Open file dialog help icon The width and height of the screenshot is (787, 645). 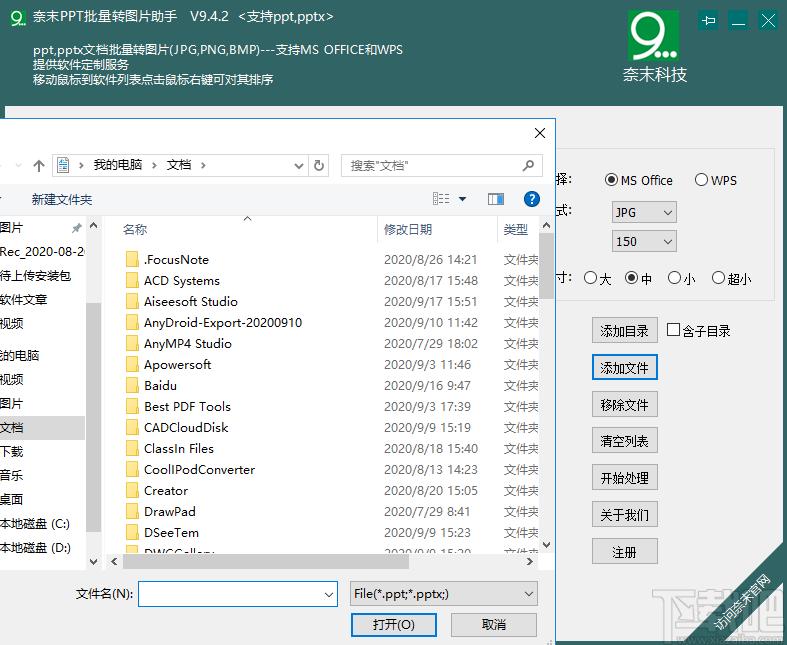click(532, 199)
